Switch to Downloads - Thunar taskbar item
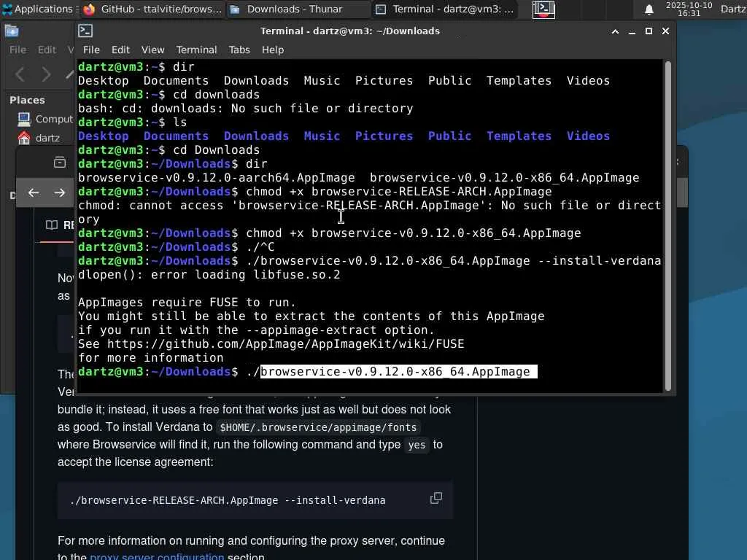 tap(296, 9)
